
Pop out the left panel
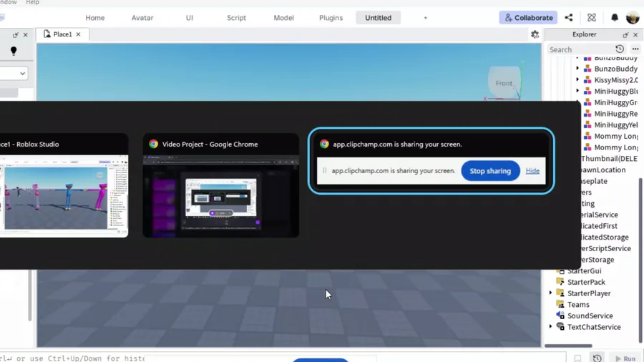pos(15,35)
